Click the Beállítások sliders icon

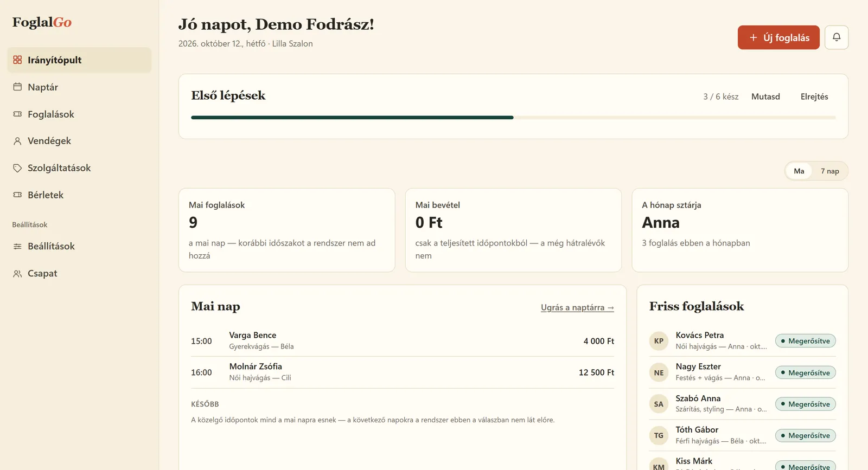click(x=17, y=246)
